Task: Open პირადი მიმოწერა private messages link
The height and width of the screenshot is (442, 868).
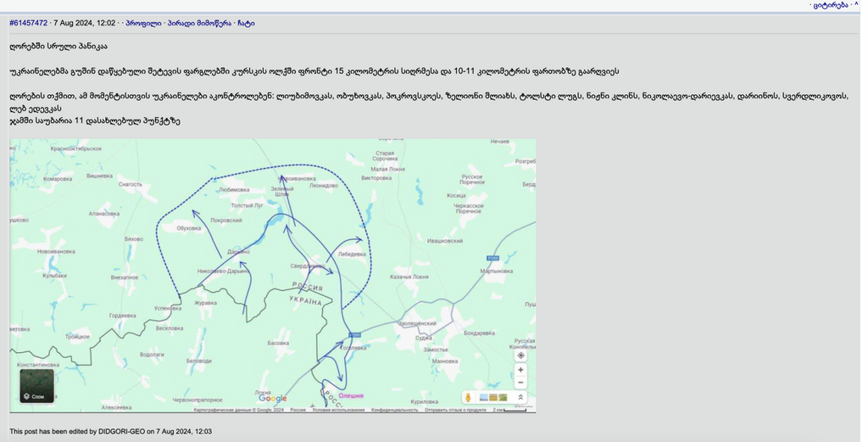Action: 199,23
